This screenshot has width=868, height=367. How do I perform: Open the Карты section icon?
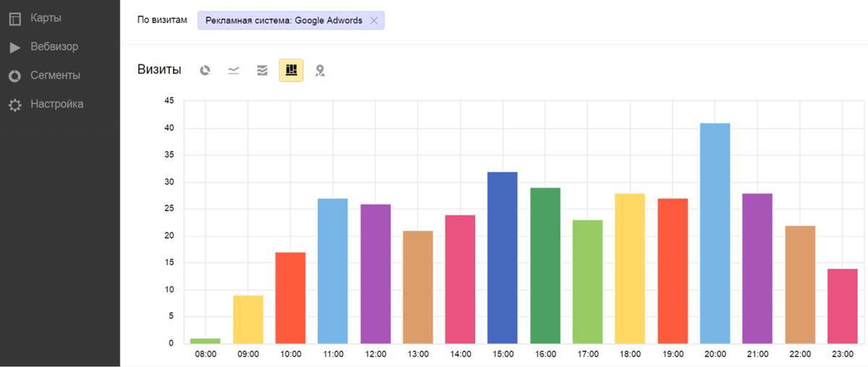[x=14, y=18]
